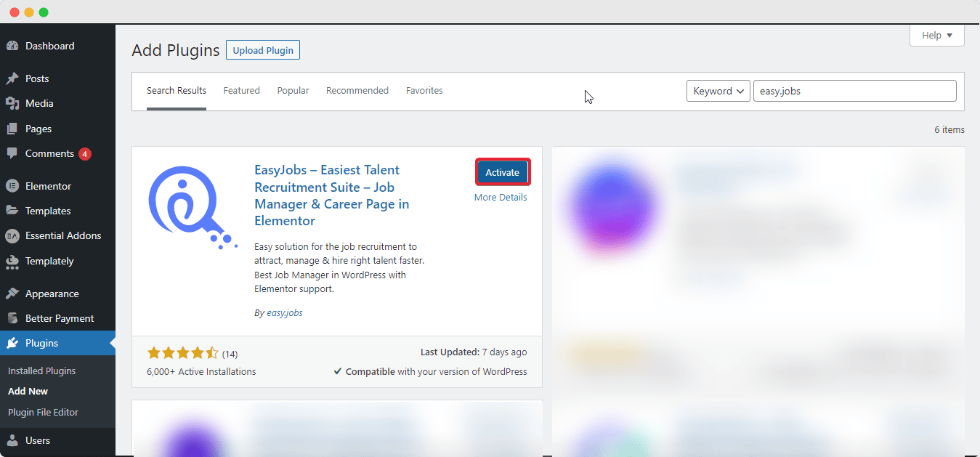
Task: Click the yellow macOS minimize button
Action: click(x=29, y=12)
